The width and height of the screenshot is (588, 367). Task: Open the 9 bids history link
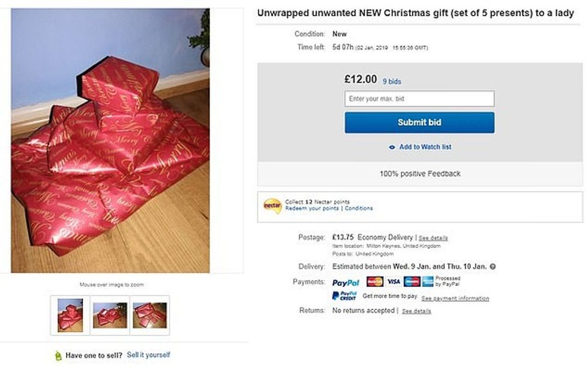pyautogui.click(x=392, y=82)
